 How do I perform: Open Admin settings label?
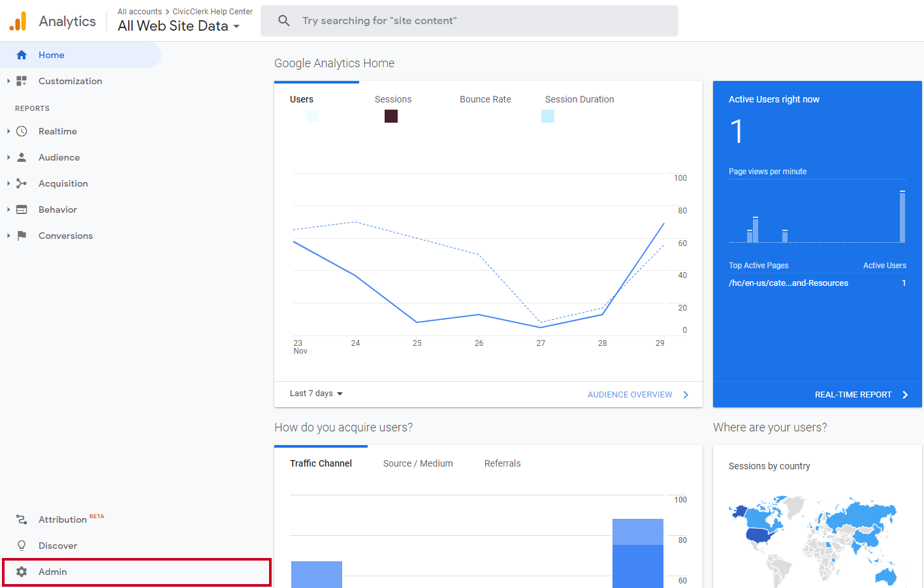(x=53, y=572)
